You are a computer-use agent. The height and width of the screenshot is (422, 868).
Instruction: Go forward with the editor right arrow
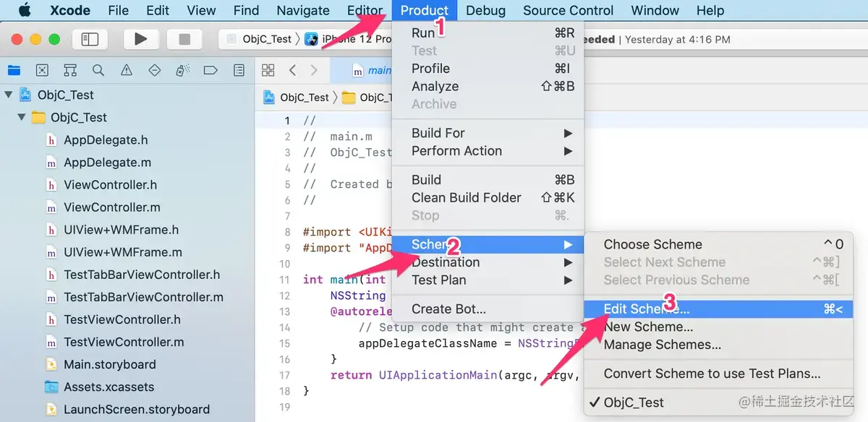[314, 70]
